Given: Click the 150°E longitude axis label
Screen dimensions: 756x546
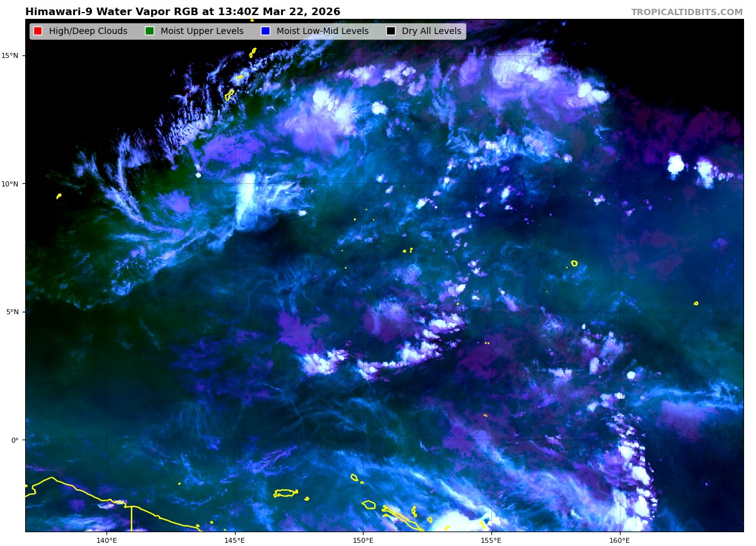Looking at the screenshot, I should coord(363,540).
